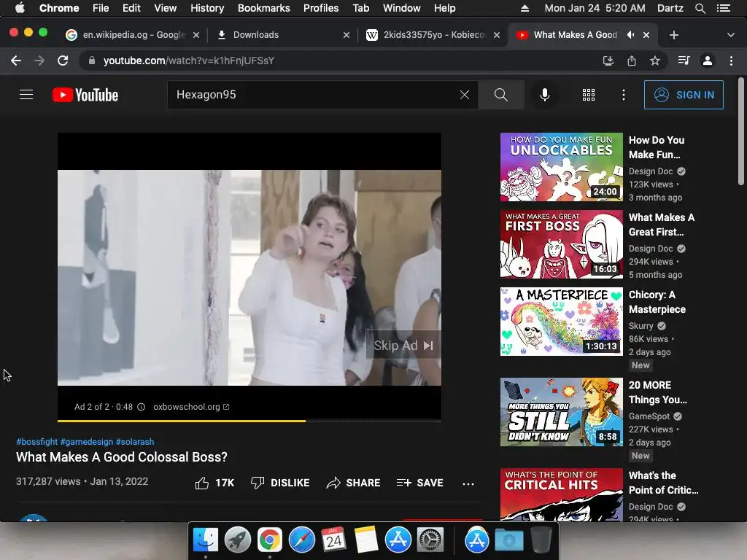The width and height of the screenshot is (747, 560).
Task: Click SAVE under the video
Action: (x=419, y=483)
